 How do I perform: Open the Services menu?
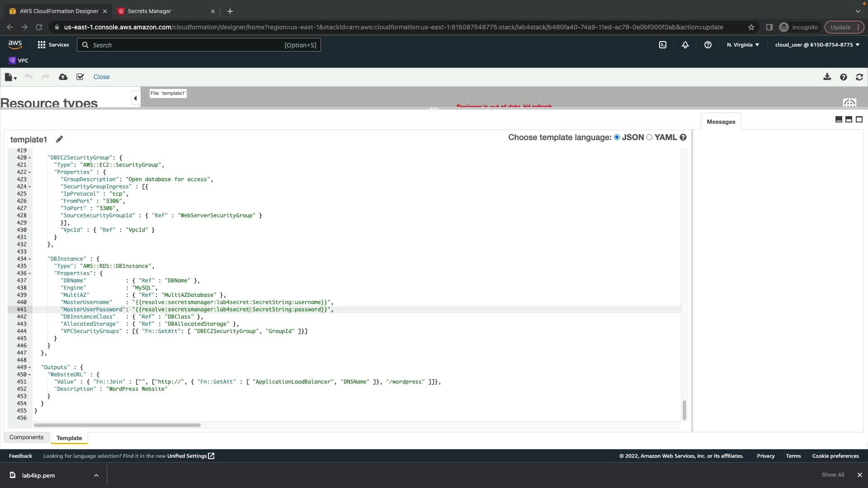pos(53,45)
